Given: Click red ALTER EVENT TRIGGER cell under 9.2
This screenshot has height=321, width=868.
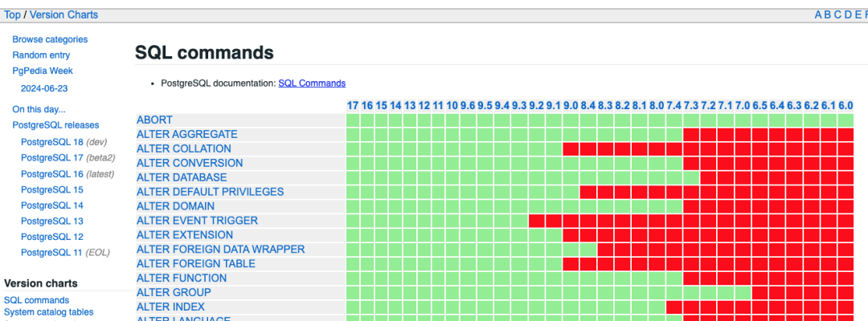Looking at the screenshot, I should click(537, 221).
